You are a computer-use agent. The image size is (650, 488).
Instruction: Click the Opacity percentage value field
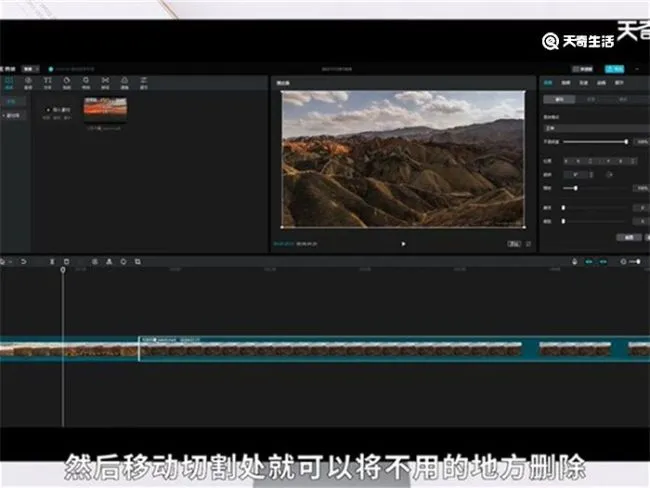(x=643, y=142)
